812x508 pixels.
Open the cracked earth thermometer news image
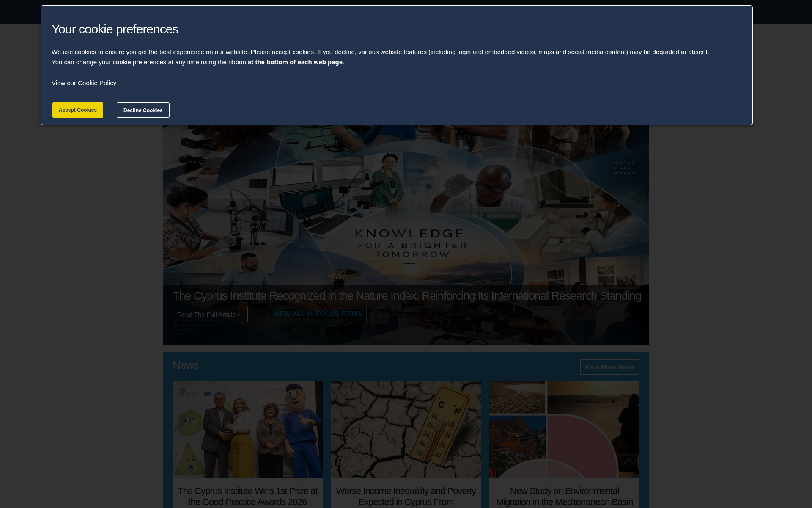point(406,429)
